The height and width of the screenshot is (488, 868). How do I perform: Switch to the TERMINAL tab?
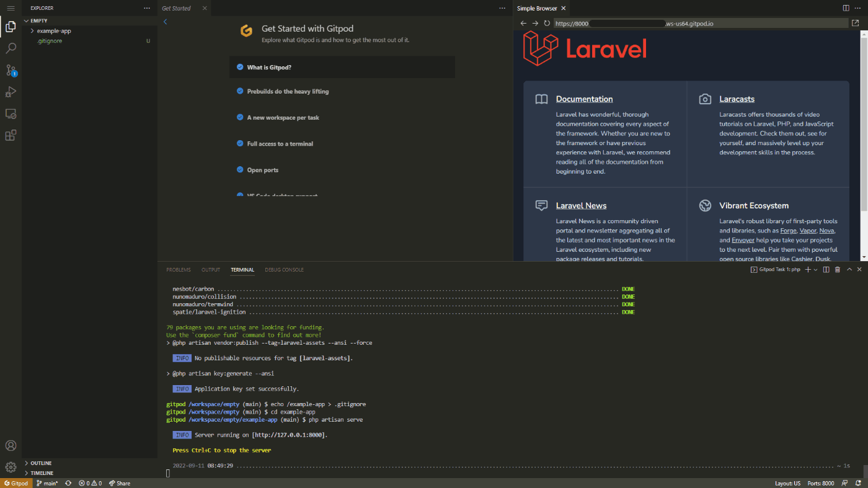point(242,270)
